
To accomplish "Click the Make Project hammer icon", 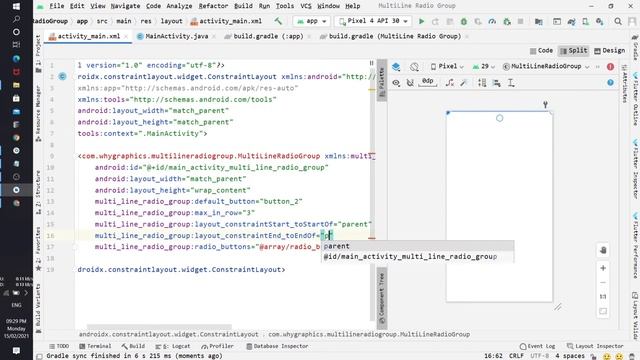I will click(278, 21).
